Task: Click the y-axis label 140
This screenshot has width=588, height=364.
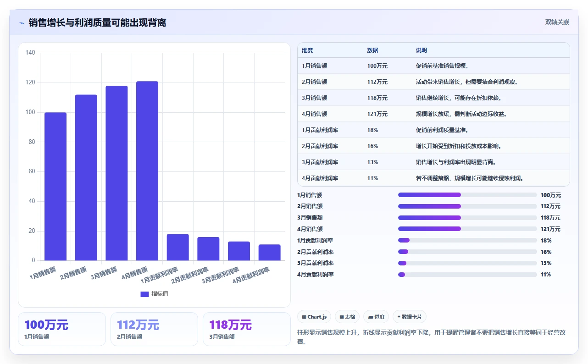Action: click(x=30, y=53)
